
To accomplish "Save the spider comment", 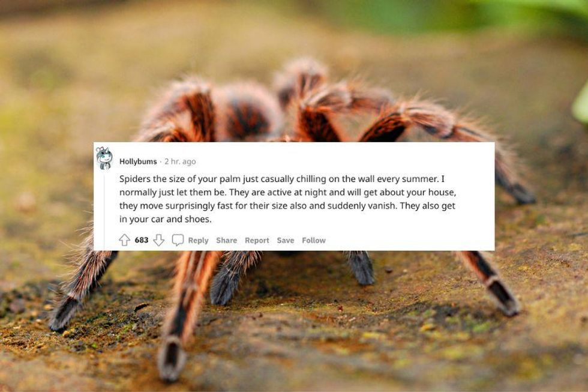I will 286,240.
